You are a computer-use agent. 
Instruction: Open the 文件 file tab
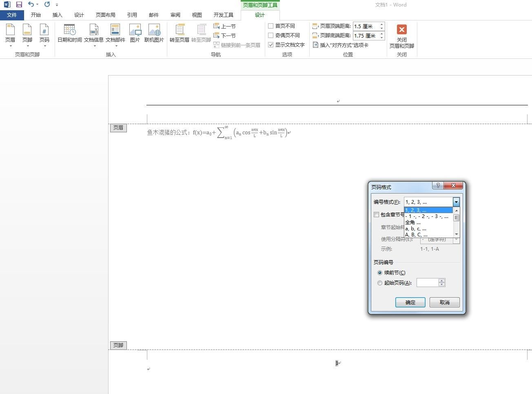(12, 15)
